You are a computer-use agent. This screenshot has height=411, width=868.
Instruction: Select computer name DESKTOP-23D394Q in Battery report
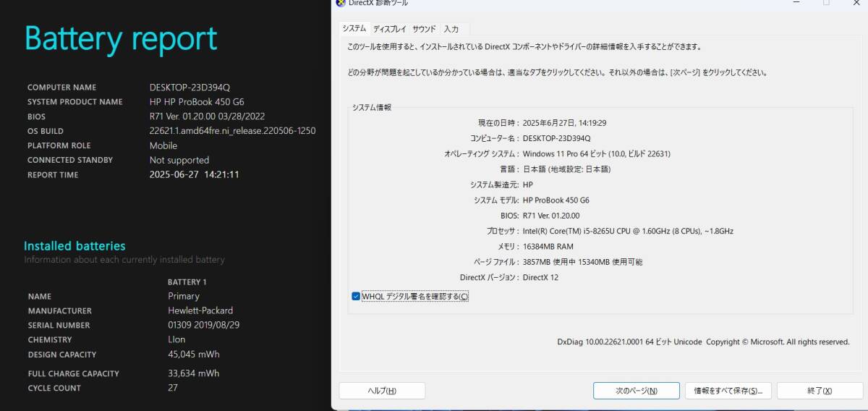190,88
